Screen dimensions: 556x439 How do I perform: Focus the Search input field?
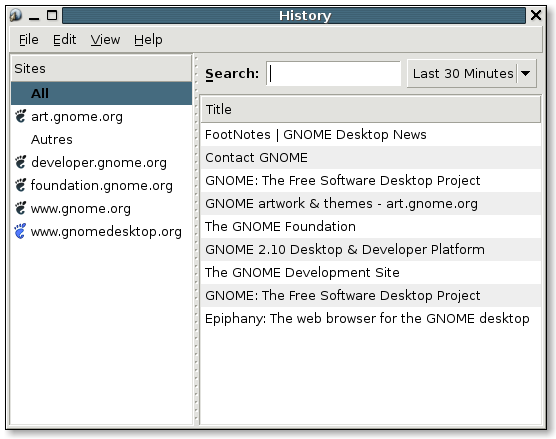pos(333,73)
